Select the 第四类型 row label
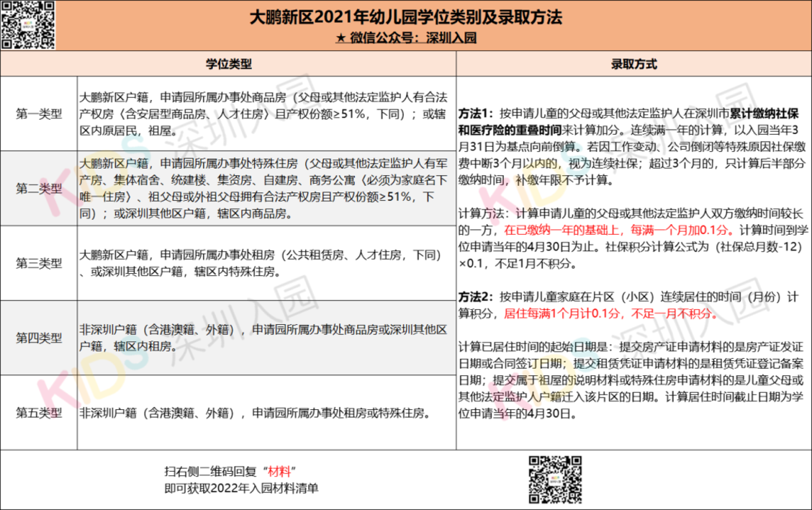Viewport: 812px width, 510px height. [x=39, y=338]
